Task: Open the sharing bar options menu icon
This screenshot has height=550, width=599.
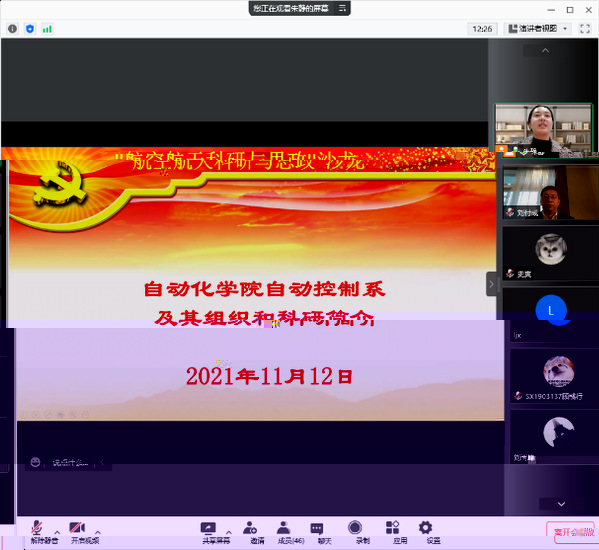Action: coord(342,8)
